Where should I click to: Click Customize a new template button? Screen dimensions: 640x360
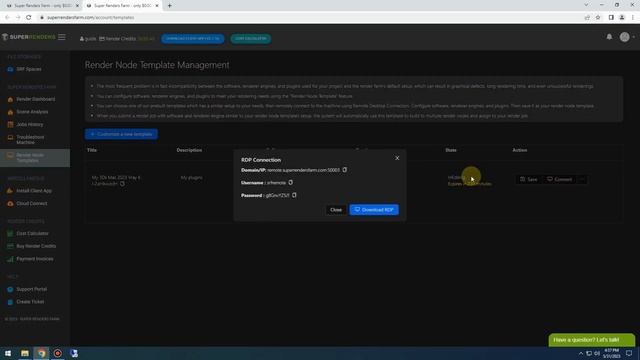point(121,134)
